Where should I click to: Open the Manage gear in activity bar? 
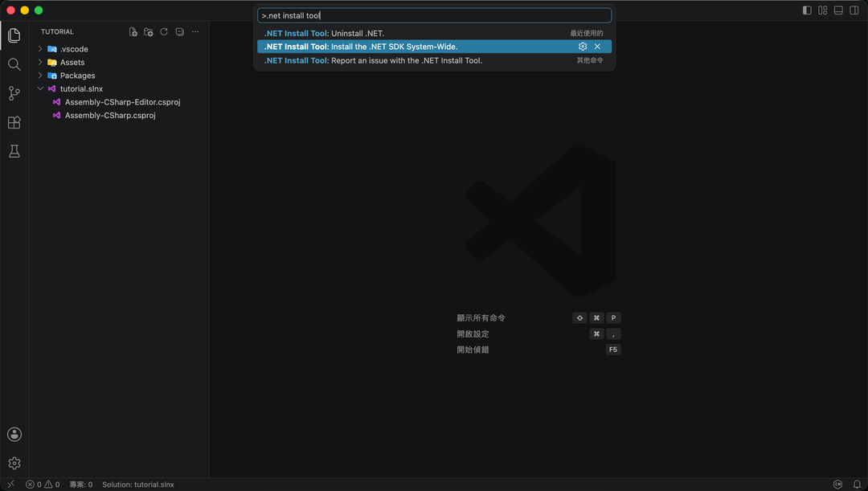[x=14, y=464]
